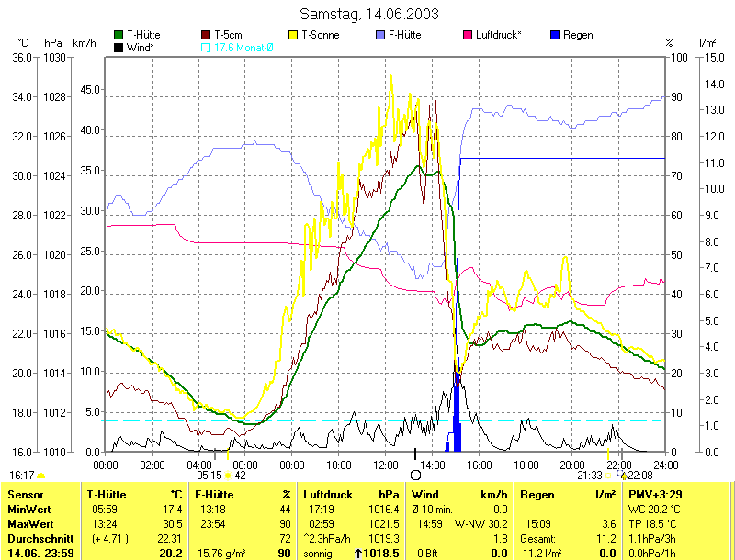
Task: Select the T-Hütte °C table header
Action: tap(134, 495)
